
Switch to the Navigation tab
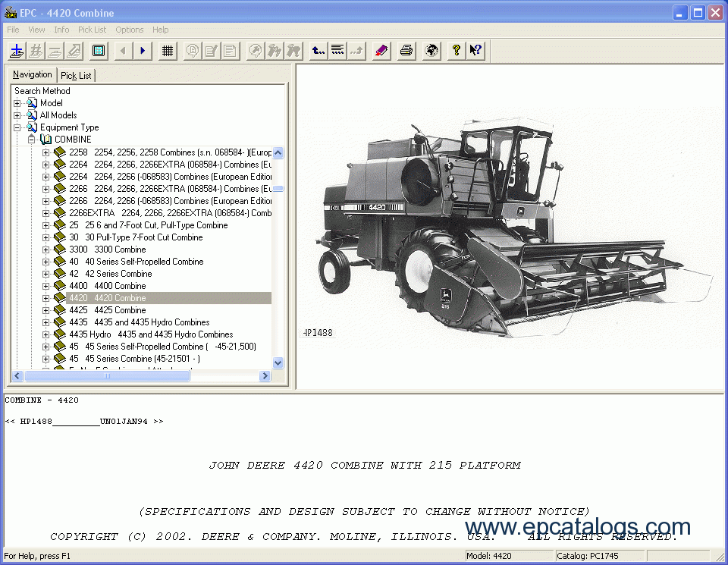[32, 74]
